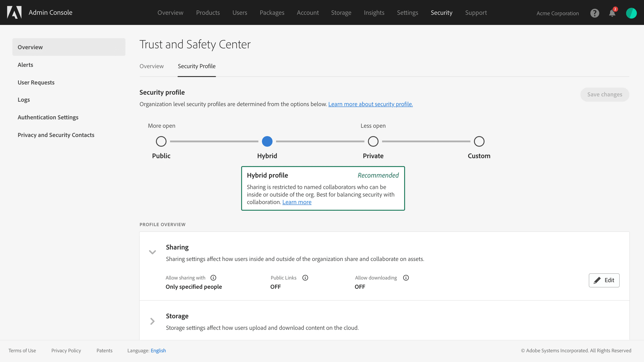Screen dimensions: 644x362
Task: Collapse the Sharing section chevron
Action: point(152,252)
